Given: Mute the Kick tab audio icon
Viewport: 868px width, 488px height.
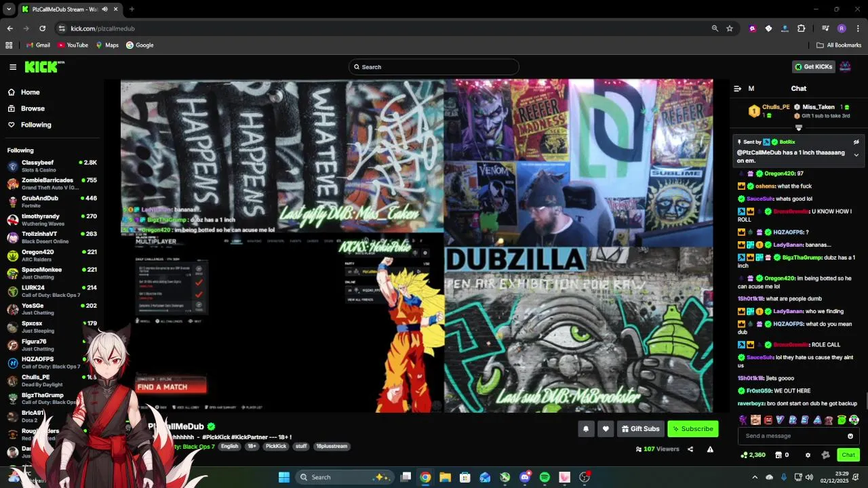Looking at the screenshot, I should click(104, 9).
